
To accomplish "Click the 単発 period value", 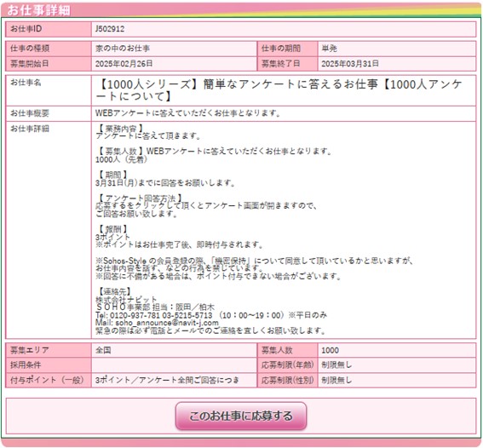I will click(x=330, y=49).
